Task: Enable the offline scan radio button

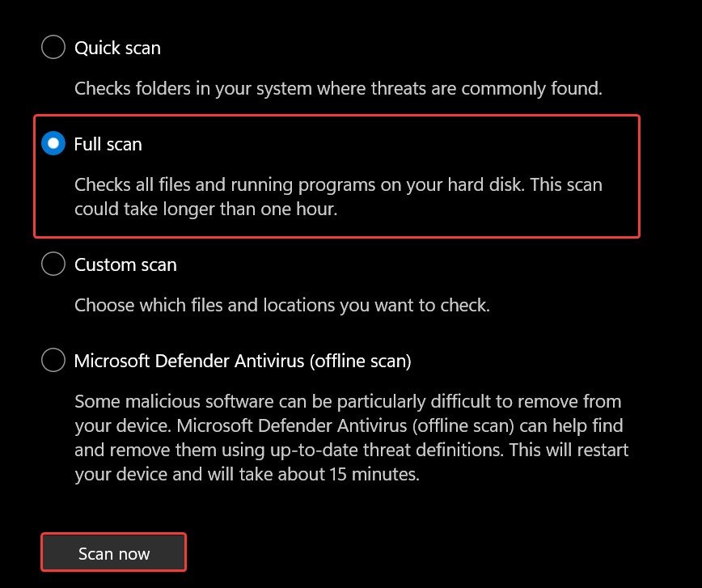Action: pos(53,360)
